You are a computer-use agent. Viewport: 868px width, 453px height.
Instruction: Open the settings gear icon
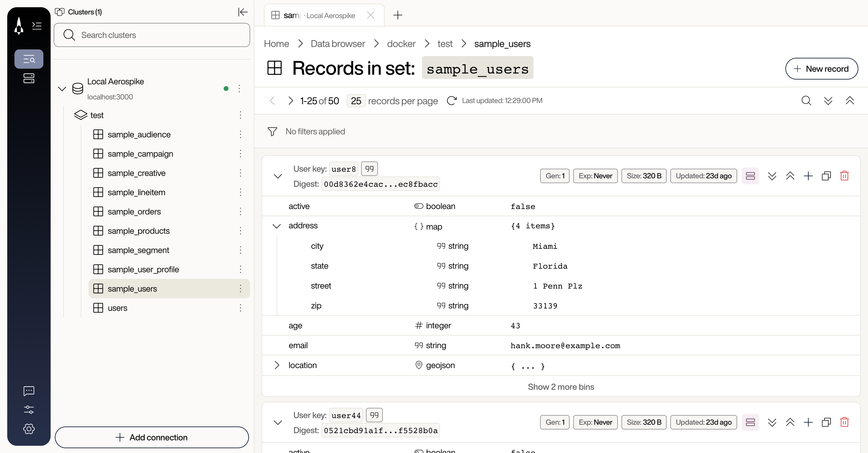pos(29,429)
